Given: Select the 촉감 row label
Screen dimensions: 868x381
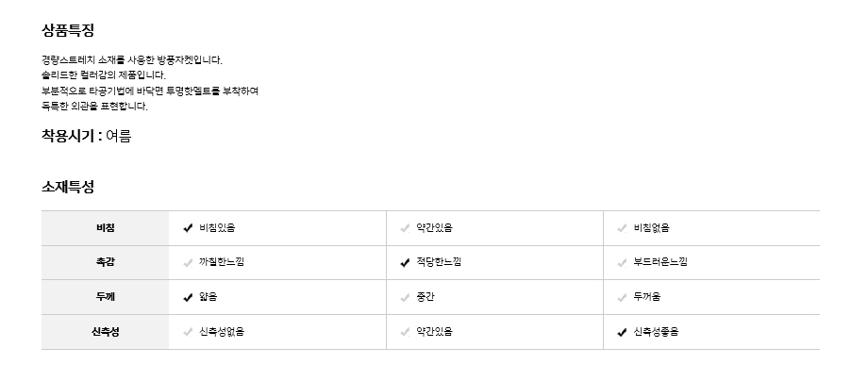Looking at the screenshot, I should [105, 262].
